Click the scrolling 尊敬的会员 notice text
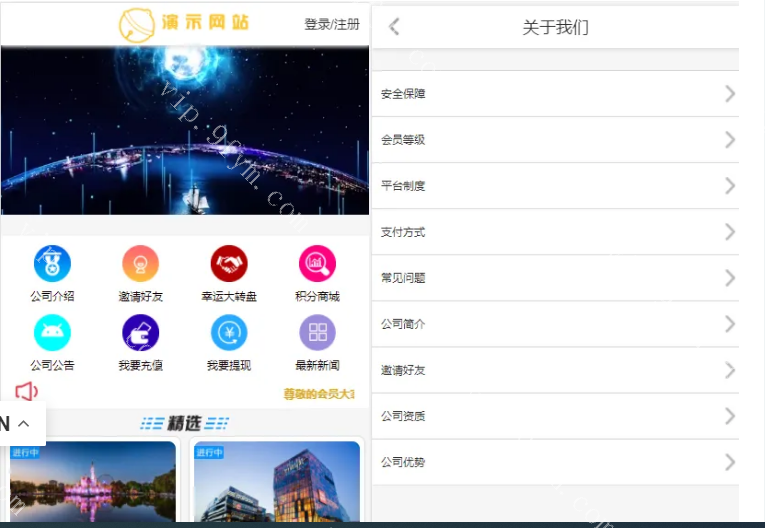The image size is (765, 528). click(319, 394)
